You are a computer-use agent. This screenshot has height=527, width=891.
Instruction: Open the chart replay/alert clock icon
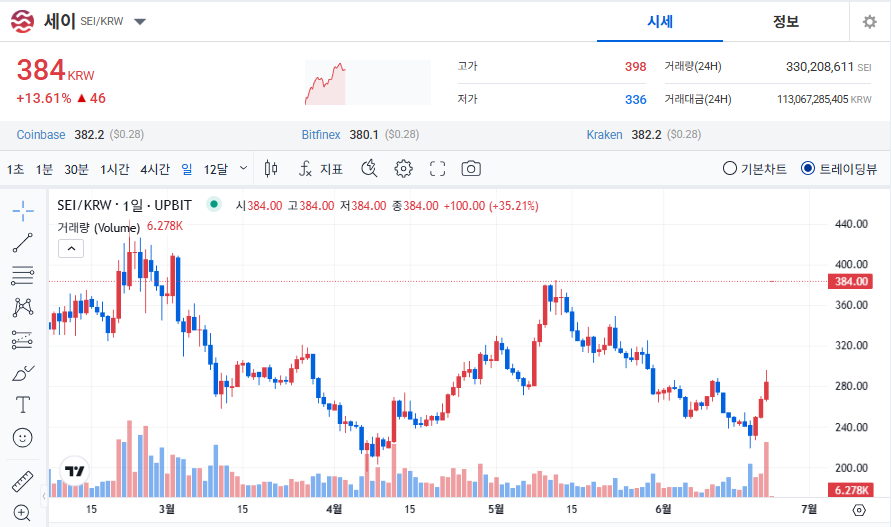coord(369,169)
